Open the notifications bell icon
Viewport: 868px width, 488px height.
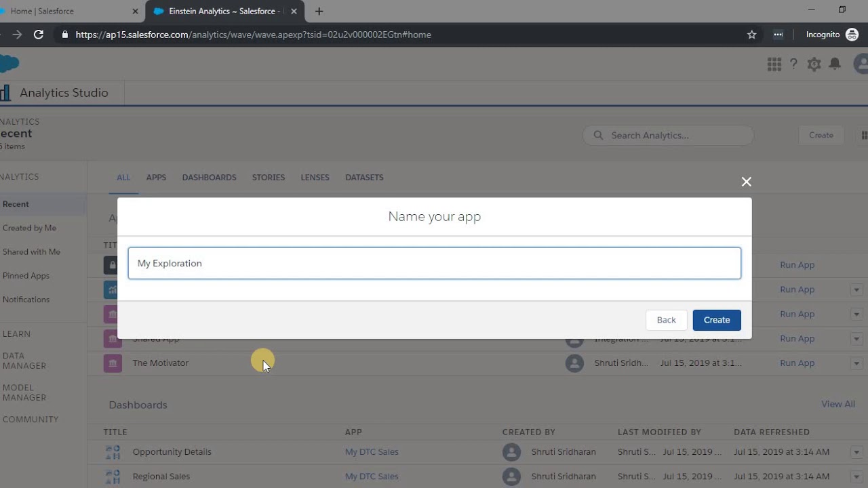[835, 64]
